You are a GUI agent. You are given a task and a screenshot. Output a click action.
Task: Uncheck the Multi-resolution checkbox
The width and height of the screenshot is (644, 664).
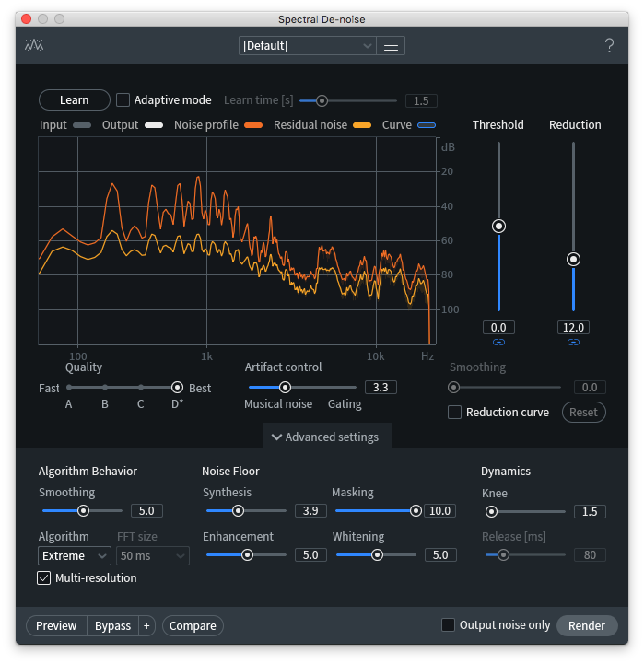[x=43, y=578]
